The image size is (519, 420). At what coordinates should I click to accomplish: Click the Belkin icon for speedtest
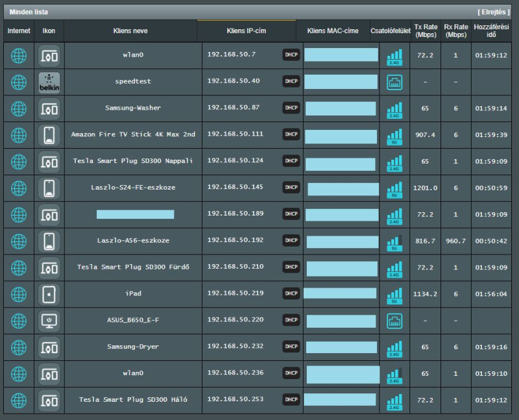(49, 82)
